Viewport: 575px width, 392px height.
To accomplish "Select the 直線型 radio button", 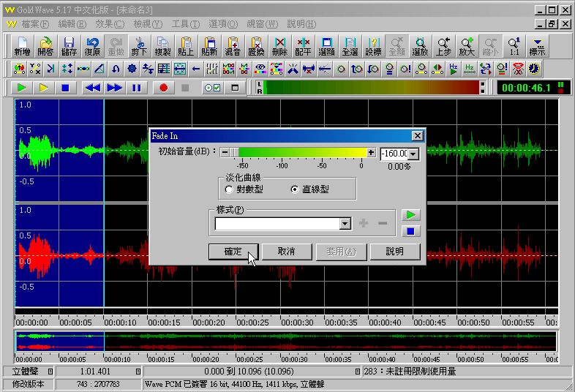I will pos(295,189).
